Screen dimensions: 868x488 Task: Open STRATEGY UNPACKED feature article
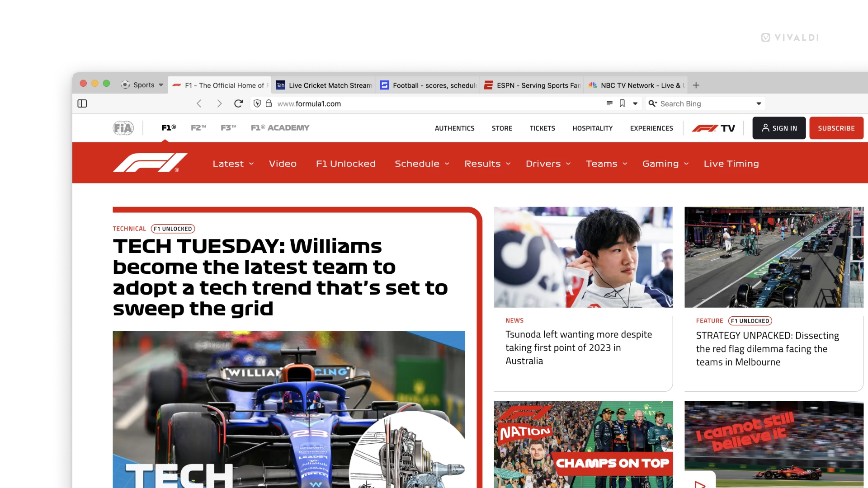click(767, 348)
